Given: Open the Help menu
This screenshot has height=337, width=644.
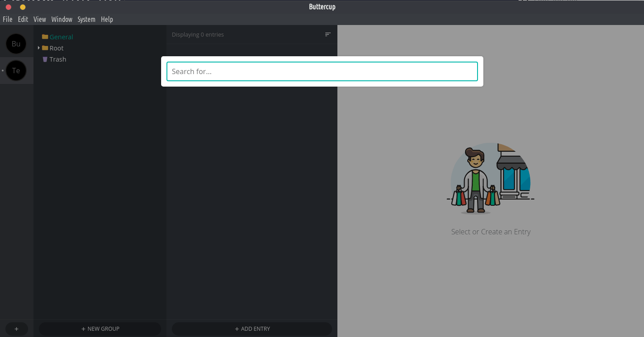Looking at the screenshot, I should (107, 19).
